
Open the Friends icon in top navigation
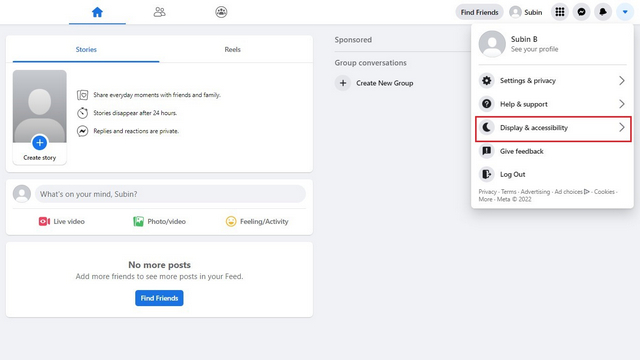pyautogui.click(x=160, y=12)
